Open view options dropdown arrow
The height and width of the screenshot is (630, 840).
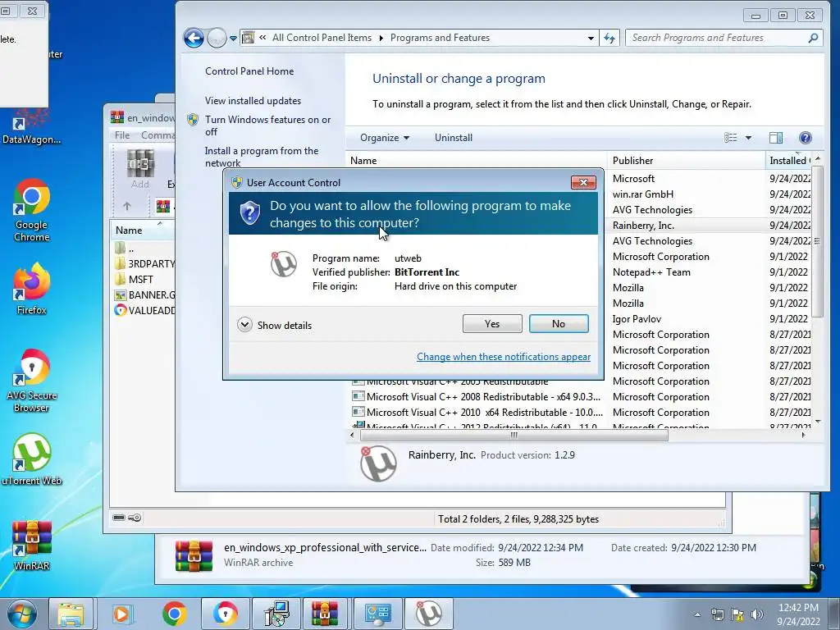pyautogui.click(x=748, y=138)
